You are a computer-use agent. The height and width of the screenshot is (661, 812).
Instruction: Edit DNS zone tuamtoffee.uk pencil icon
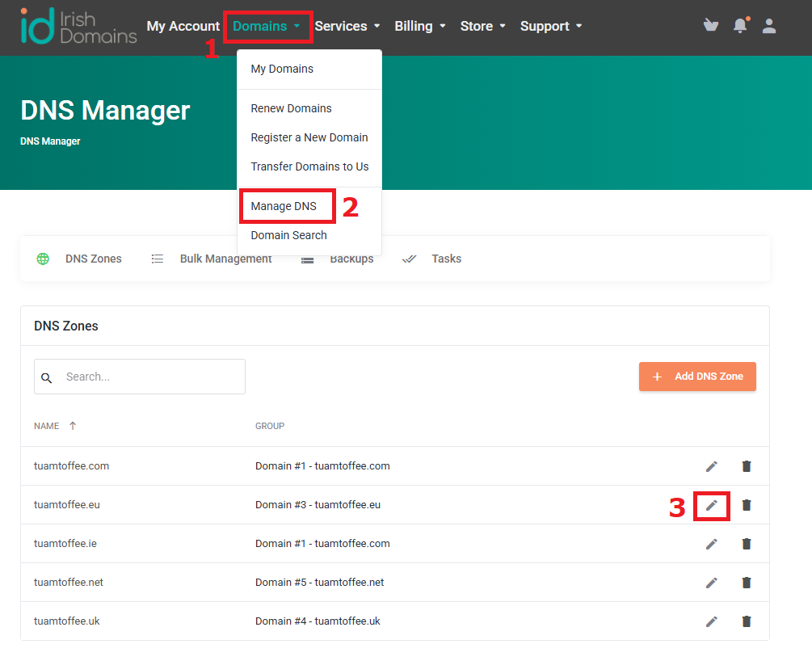[712, 621]
